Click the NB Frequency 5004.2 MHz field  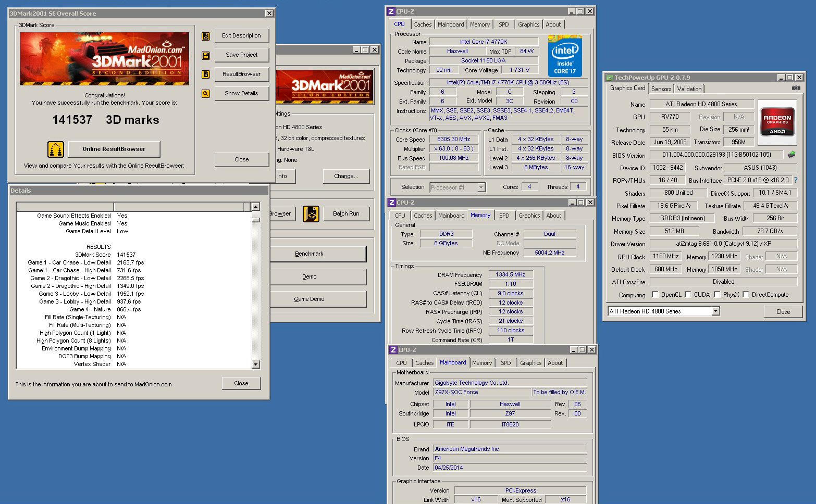click(x=550, y=253)
